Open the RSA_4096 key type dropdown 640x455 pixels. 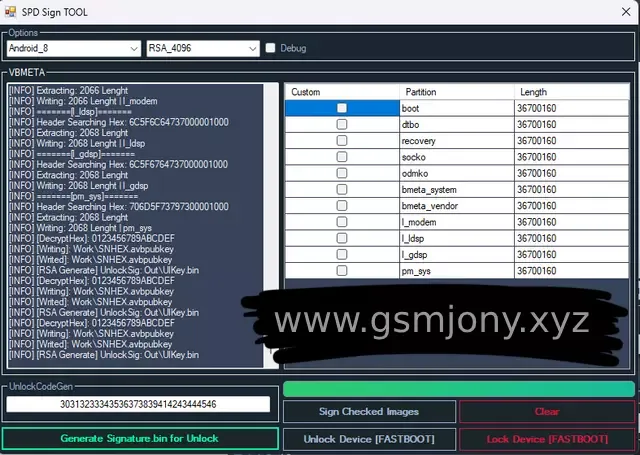203,49
